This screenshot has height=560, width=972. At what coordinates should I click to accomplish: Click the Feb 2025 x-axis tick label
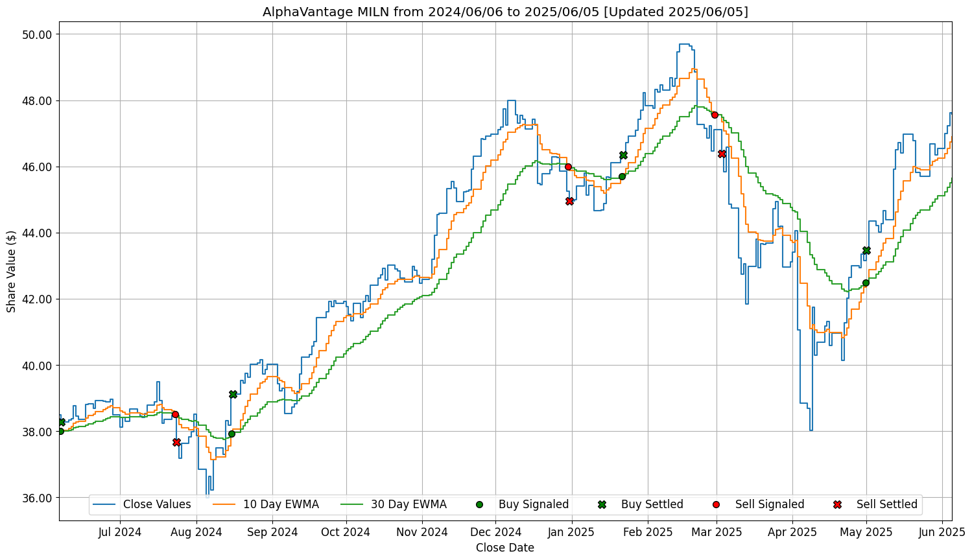click(x=648, y=532)
